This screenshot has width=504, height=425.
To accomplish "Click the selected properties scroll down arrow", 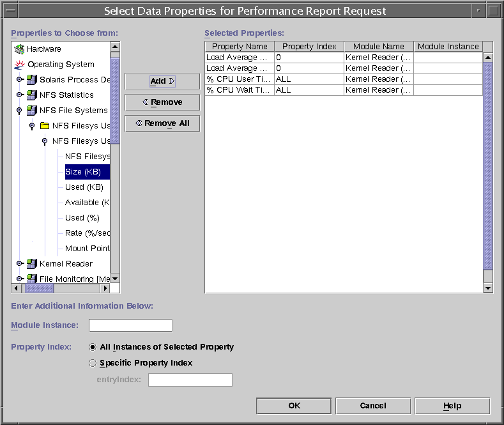I will [488, 288].
